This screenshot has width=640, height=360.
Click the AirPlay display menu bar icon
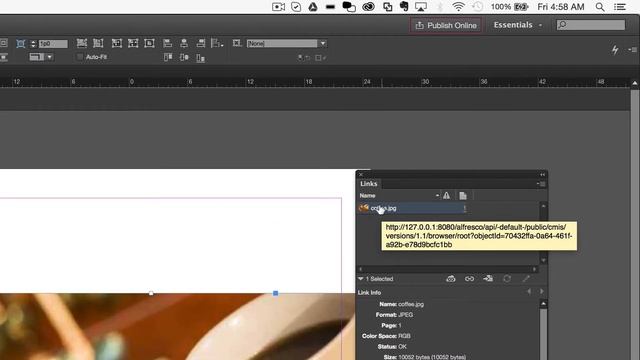[x=421, y=7]
